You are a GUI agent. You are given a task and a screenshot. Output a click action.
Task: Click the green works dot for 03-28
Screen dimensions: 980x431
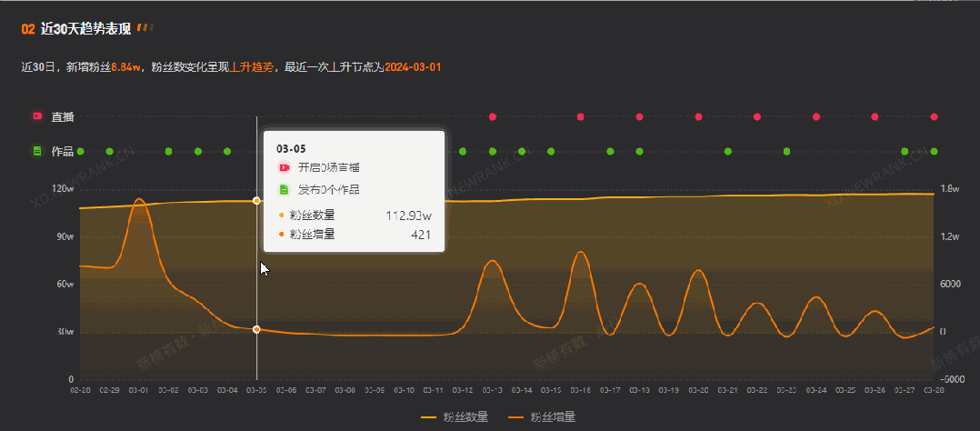934,151
